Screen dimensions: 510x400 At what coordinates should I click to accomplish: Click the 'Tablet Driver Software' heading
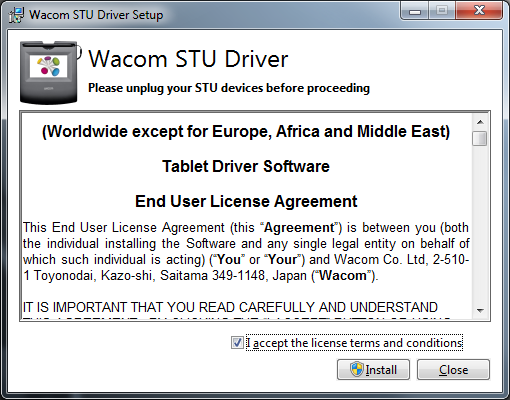246,166
